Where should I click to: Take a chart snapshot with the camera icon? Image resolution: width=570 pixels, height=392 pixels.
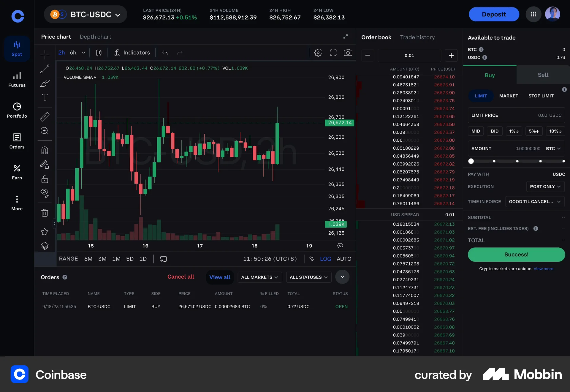(x=348, y=53)
